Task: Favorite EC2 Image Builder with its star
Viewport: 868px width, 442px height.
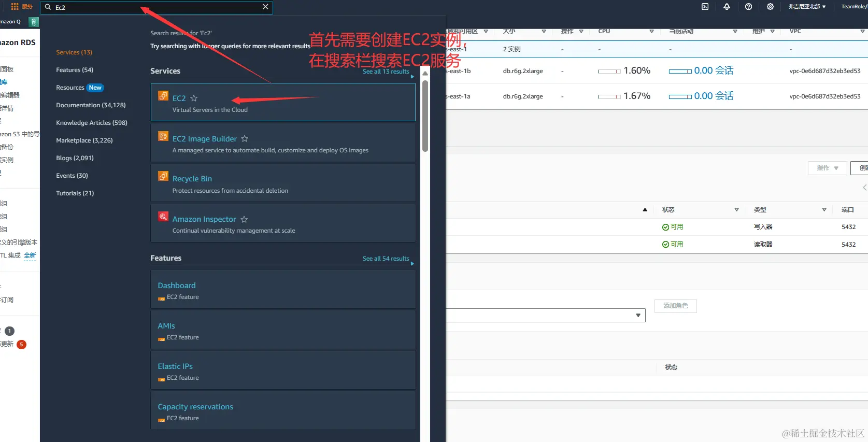Action: 245,138
